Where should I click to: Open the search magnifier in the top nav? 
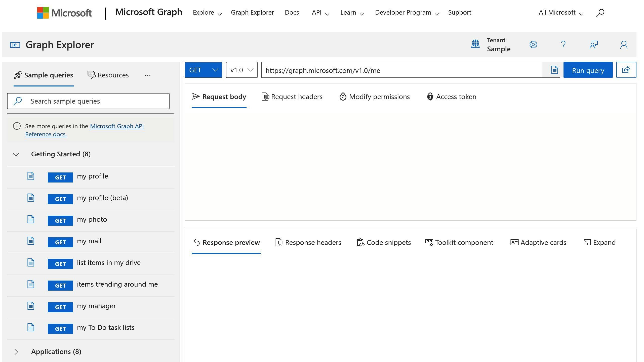tap(600, 13)
